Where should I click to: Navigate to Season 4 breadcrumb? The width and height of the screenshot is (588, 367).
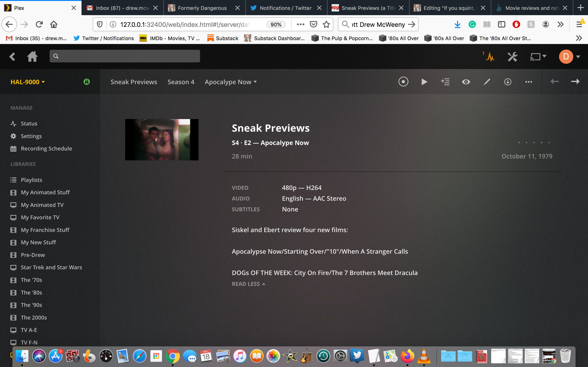pyautogui.click(x=181, y=82)
